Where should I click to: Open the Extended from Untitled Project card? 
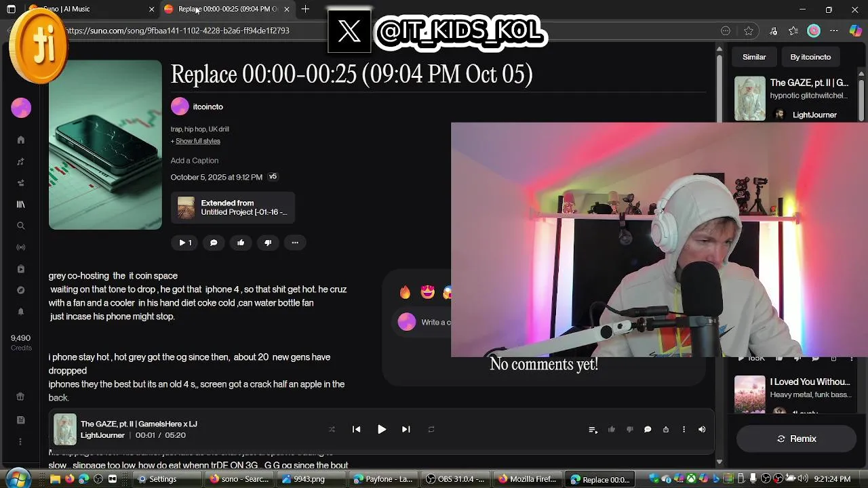pos(233,207)
